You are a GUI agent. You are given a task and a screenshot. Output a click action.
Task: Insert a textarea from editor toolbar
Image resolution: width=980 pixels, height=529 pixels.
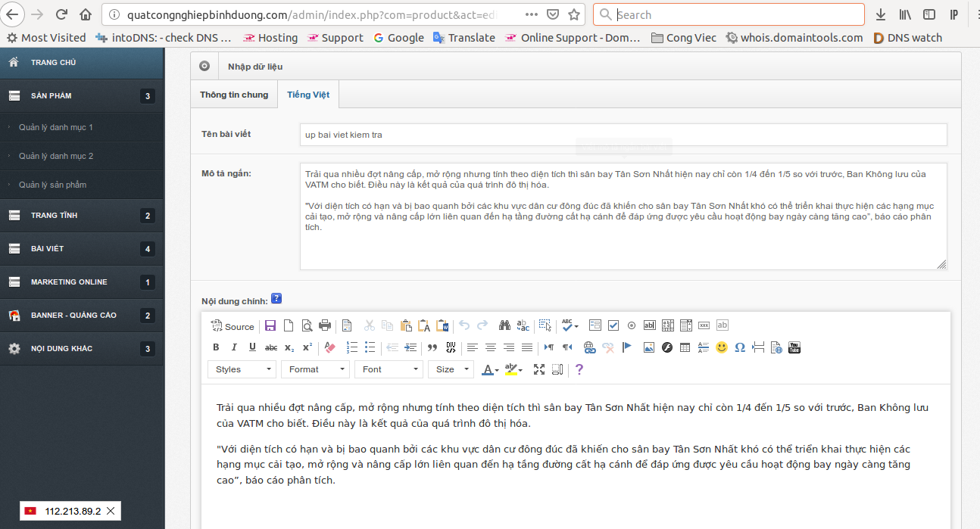[668, 325]
